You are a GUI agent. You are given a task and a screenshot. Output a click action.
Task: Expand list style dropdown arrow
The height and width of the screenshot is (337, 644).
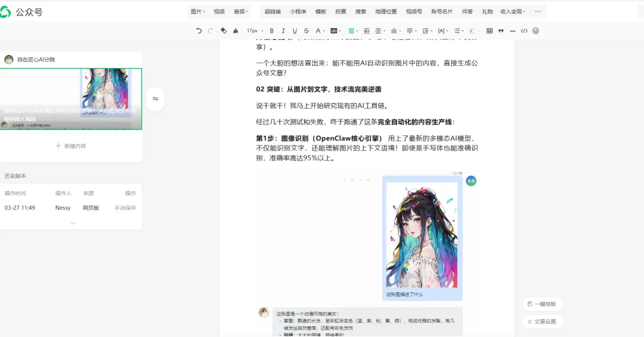pos(463,31)
